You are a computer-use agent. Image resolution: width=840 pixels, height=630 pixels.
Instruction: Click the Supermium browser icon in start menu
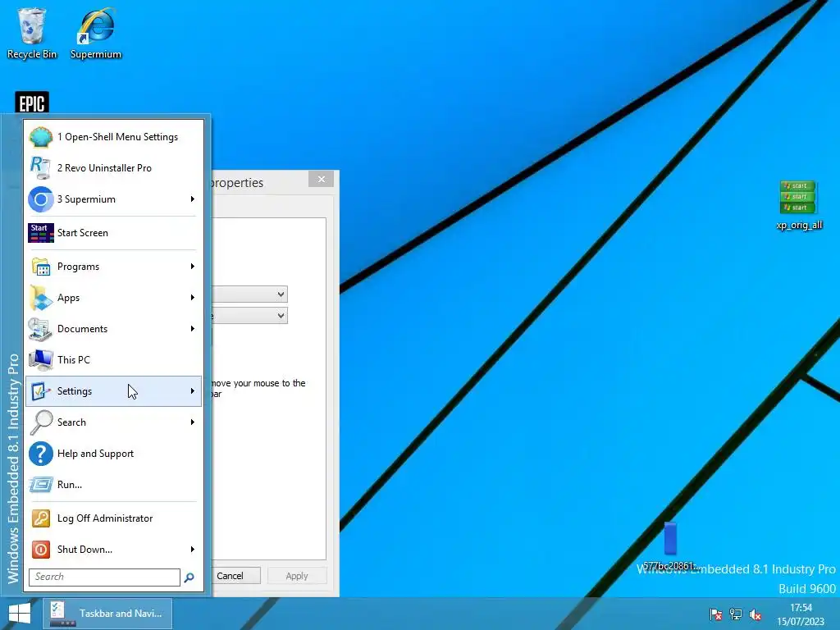pyautogui.click(x=41, y=199)
